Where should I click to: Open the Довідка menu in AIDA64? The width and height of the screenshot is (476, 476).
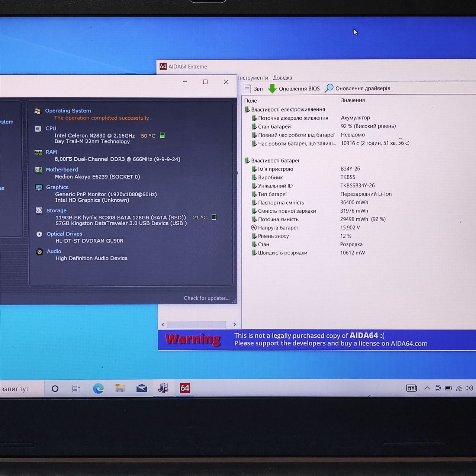[283, 78]
